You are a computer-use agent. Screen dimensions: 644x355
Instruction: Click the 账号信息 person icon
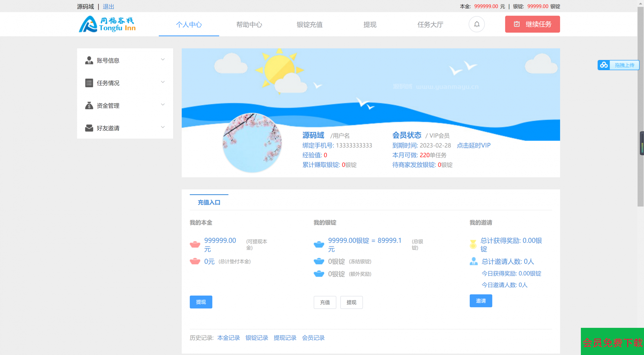tap(89, 60)
